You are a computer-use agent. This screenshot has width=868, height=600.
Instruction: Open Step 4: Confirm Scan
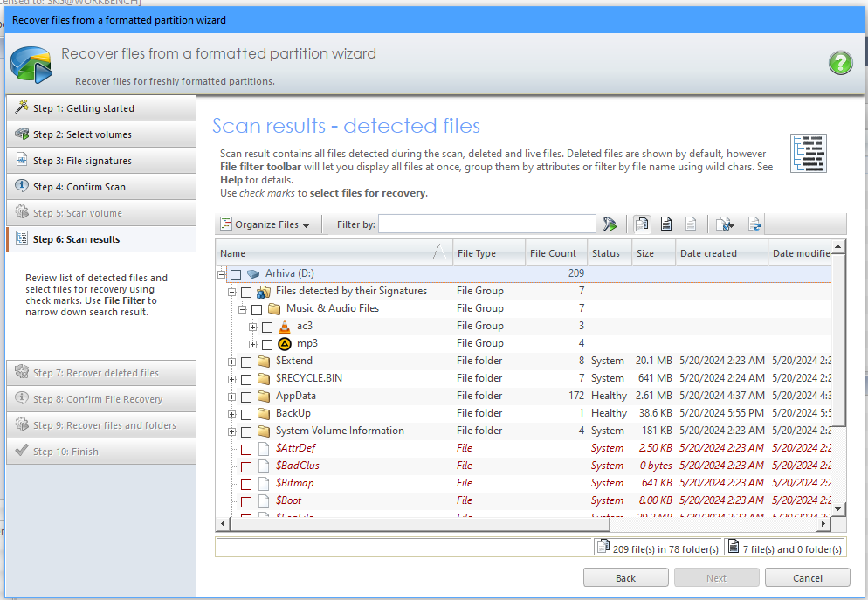click(x=101, y=187)
